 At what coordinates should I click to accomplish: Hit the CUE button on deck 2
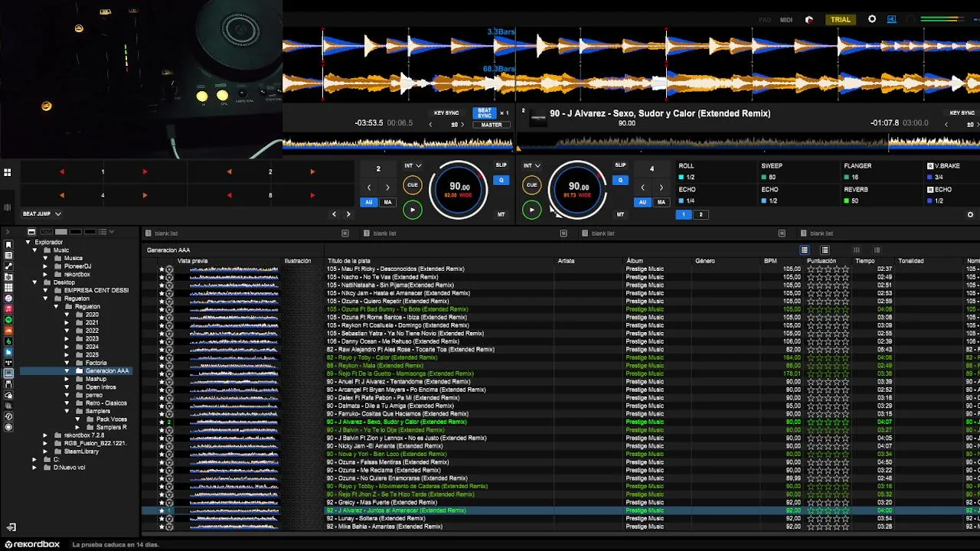click(x=531, y=184)
